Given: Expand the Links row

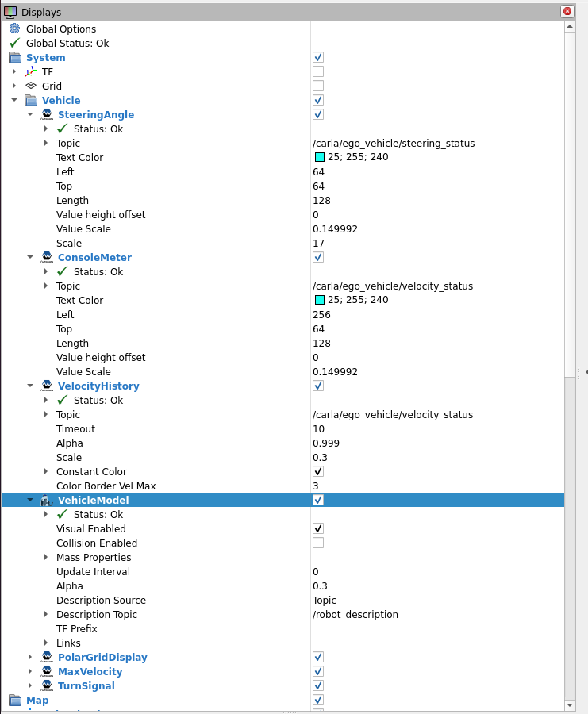Looking at the screenshot, I should pyautogui.click(x=45, y=643).
